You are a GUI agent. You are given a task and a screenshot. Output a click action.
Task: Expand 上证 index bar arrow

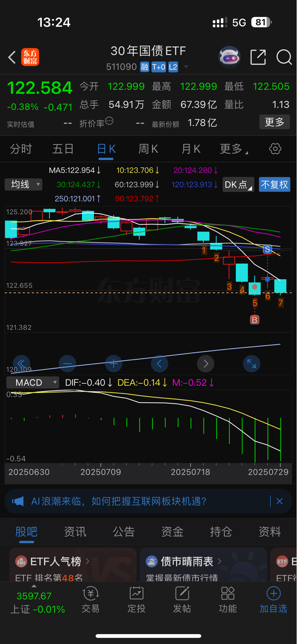coord(34,586)
